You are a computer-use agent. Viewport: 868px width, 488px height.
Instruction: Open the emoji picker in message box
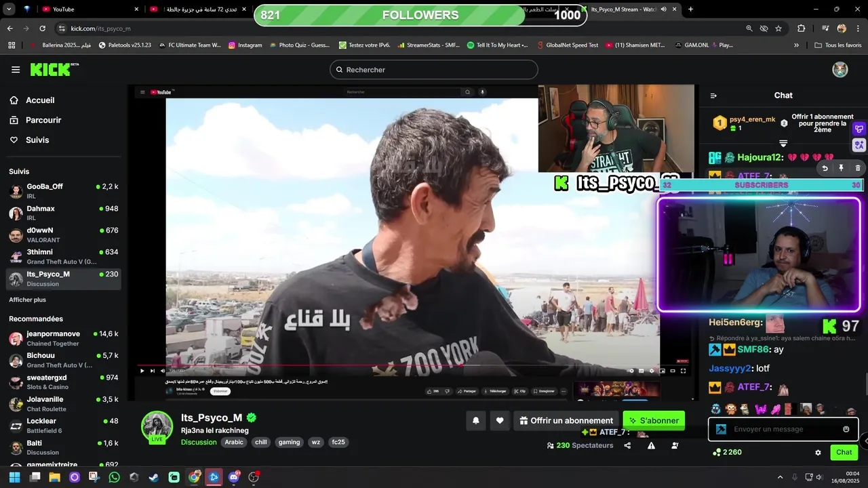click(x=846, y=429)
